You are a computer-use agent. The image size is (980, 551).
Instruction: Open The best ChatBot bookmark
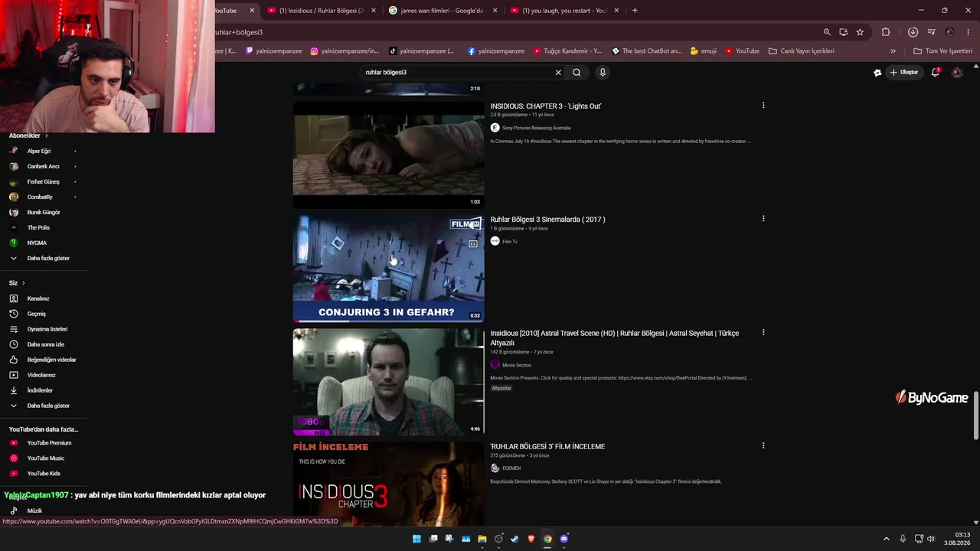pos(646,51)
